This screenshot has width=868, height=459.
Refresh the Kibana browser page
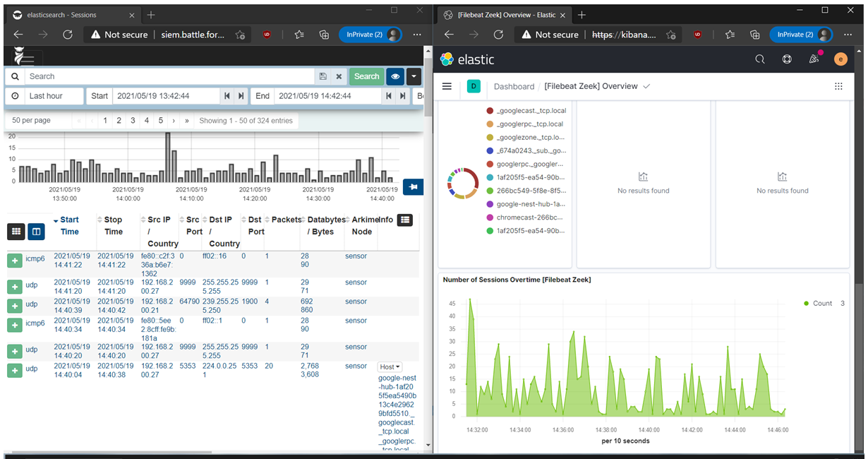(498, 35)
